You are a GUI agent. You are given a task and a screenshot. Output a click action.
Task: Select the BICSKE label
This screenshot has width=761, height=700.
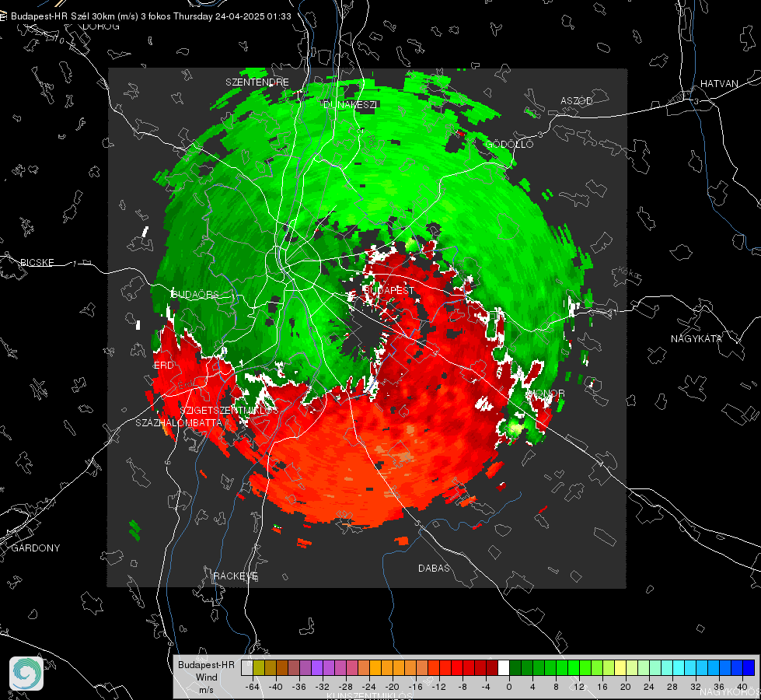[37, 262]
